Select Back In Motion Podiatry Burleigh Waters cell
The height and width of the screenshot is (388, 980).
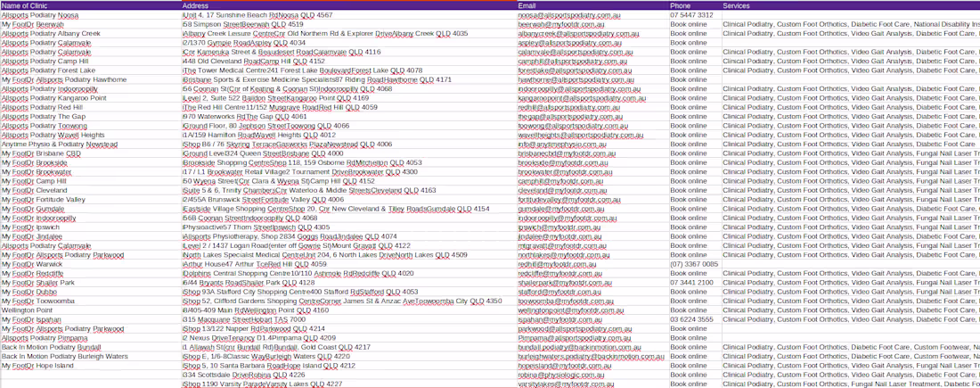[x=91, y=357]
